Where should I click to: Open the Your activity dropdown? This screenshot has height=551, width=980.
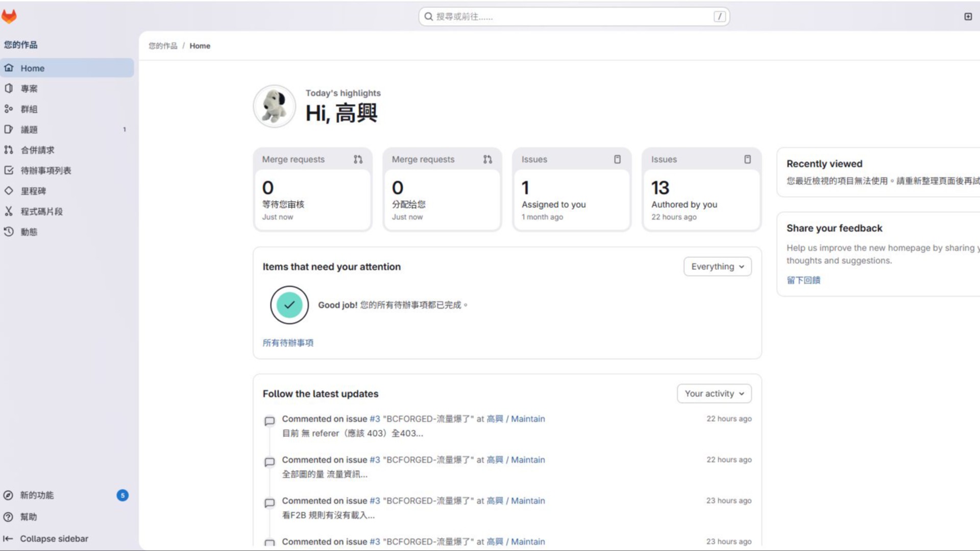tap(713, 393)
